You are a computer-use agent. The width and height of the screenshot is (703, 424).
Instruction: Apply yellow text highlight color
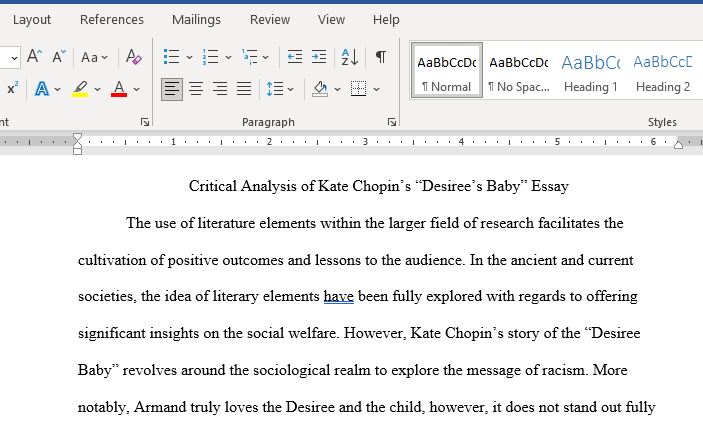pyautogui.click(x=80, y=89)
